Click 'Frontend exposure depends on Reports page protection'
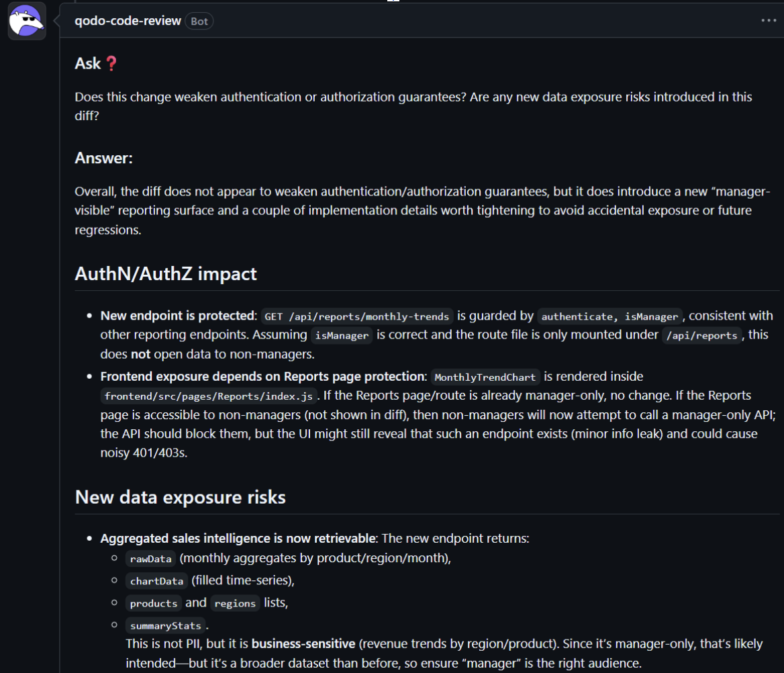 coord(264,376)
